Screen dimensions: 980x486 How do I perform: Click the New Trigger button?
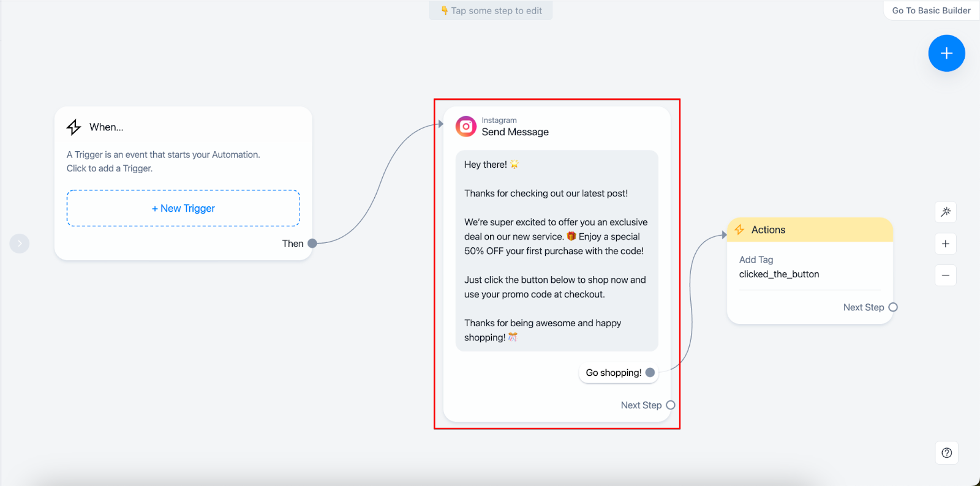[183, 208]
